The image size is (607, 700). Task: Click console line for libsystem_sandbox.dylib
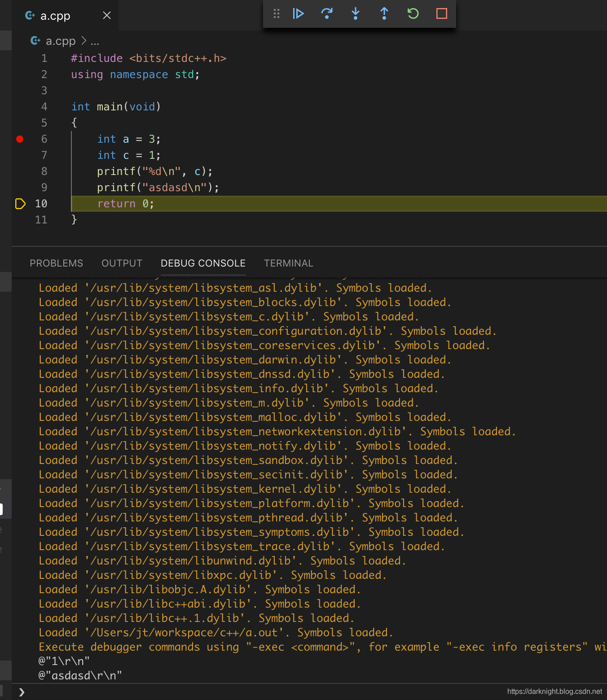[248, 460]
